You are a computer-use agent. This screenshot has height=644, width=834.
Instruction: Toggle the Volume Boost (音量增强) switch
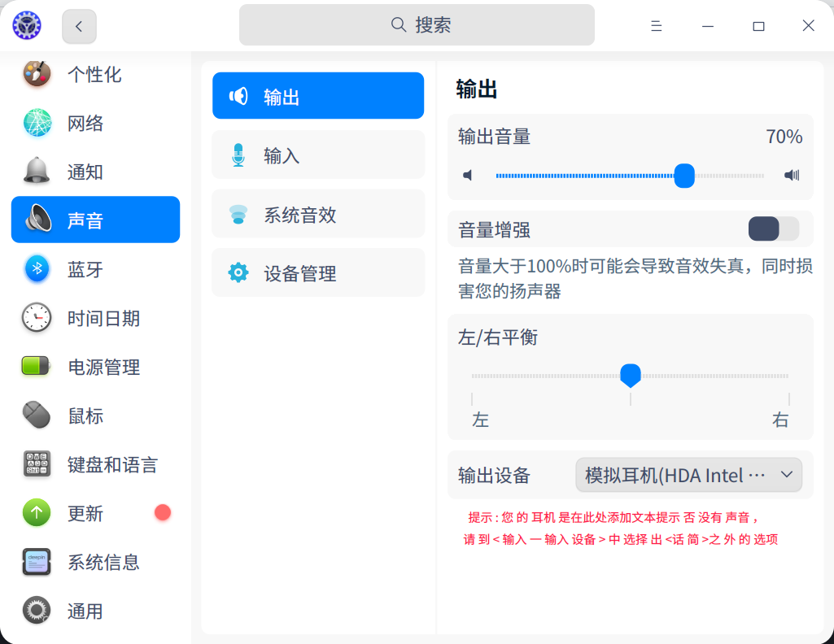tap(774, 229)
